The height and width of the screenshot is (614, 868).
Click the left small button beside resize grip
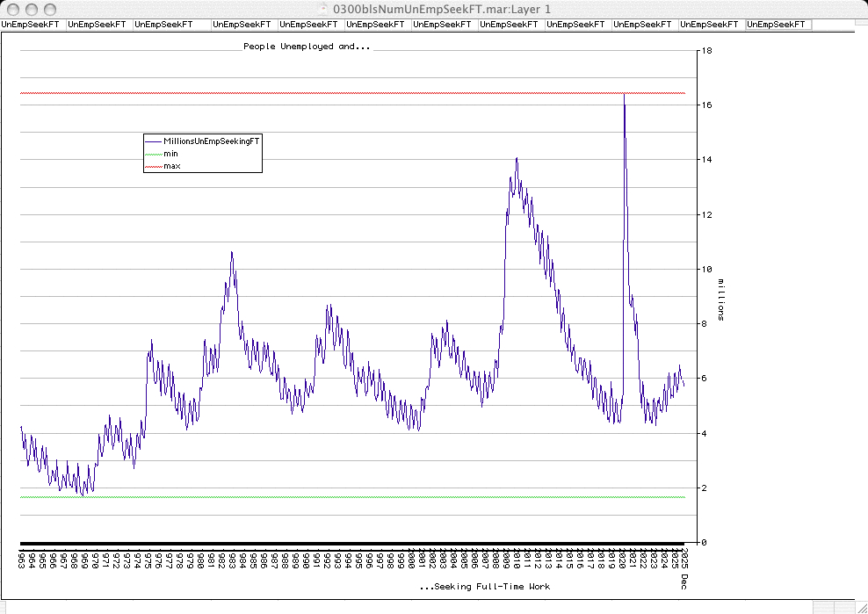tap(822, 607)
